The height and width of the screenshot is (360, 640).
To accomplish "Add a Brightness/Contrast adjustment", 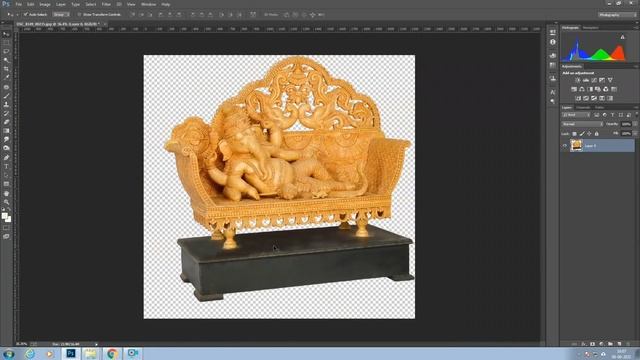I will point(578,80).
